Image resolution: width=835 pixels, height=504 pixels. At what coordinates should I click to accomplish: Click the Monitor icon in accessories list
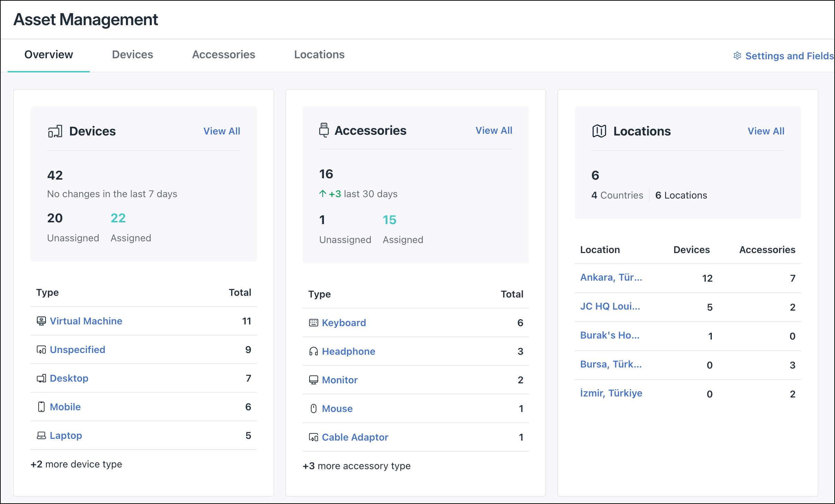313,380
